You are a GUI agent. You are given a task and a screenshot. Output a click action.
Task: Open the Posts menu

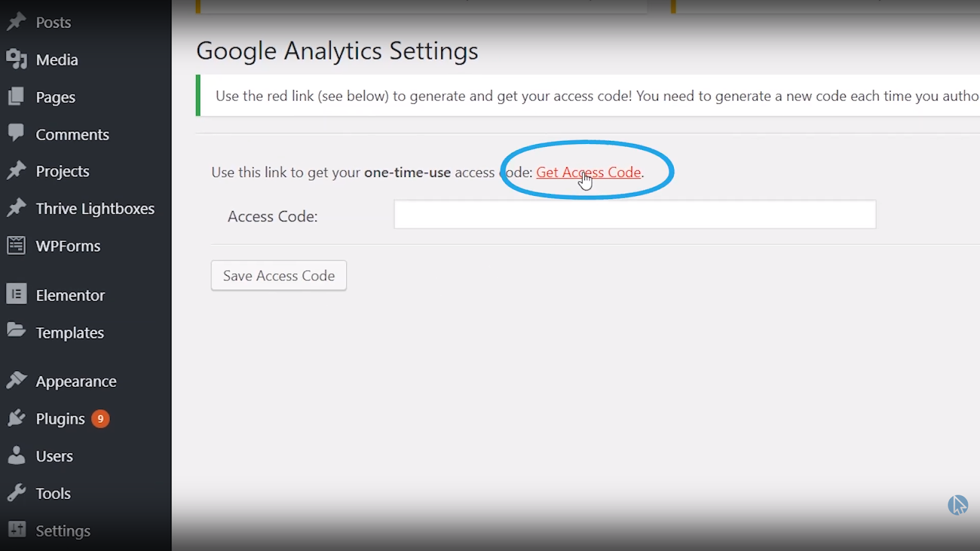click(x=53, y=23)
